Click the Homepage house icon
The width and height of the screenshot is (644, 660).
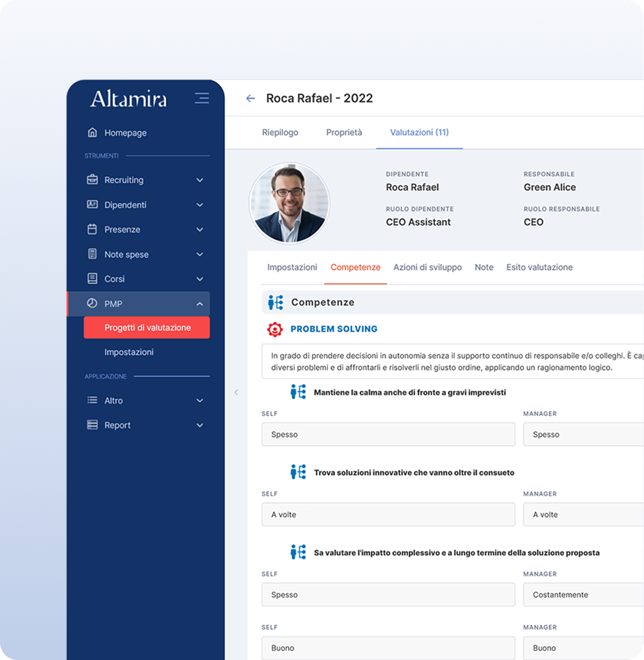[x=92, y=133]
